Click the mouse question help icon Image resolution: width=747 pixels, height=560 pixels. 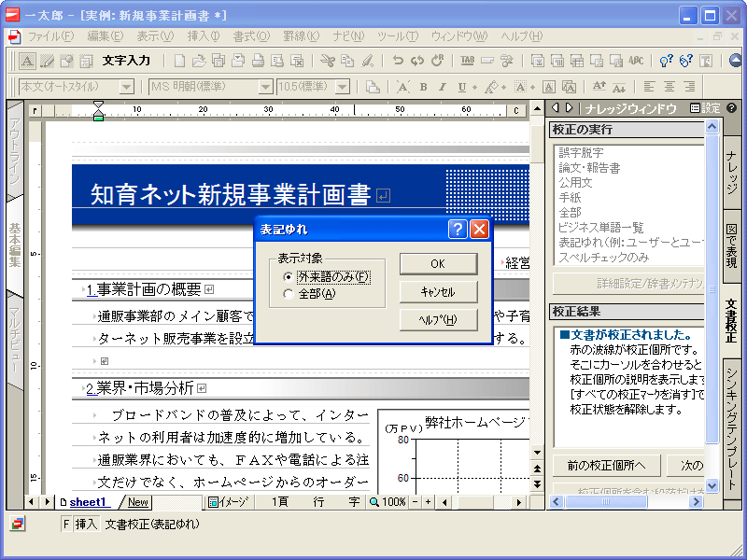[x=686, y=61]
